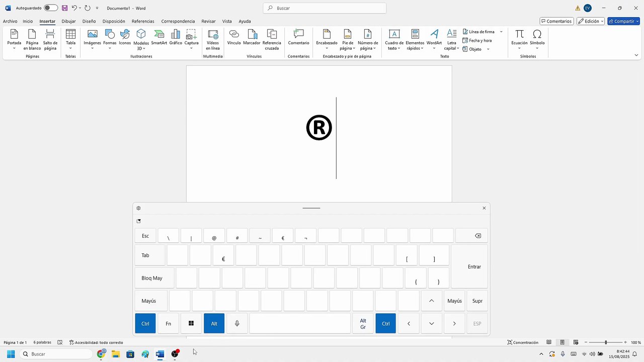This screenshot has width=644, height=362.
Task: Toggle the Autoguardado switch
Action: (51, 8)
